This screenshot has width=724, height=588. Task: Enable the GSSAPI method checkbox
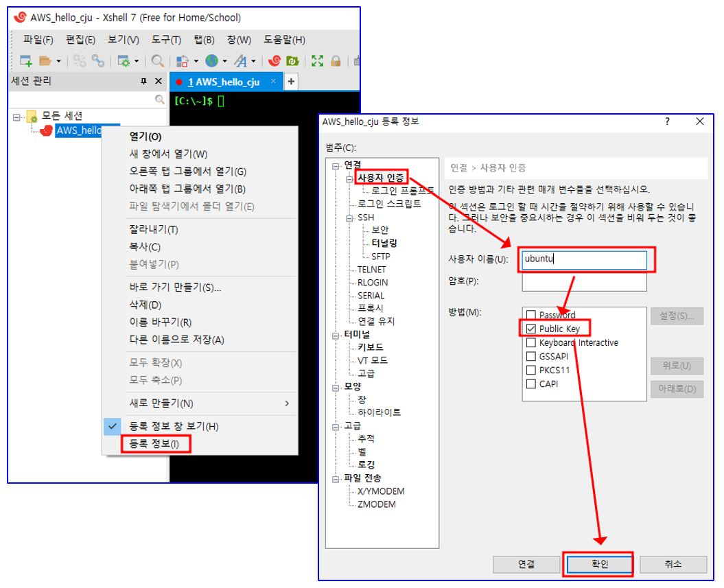531,356
